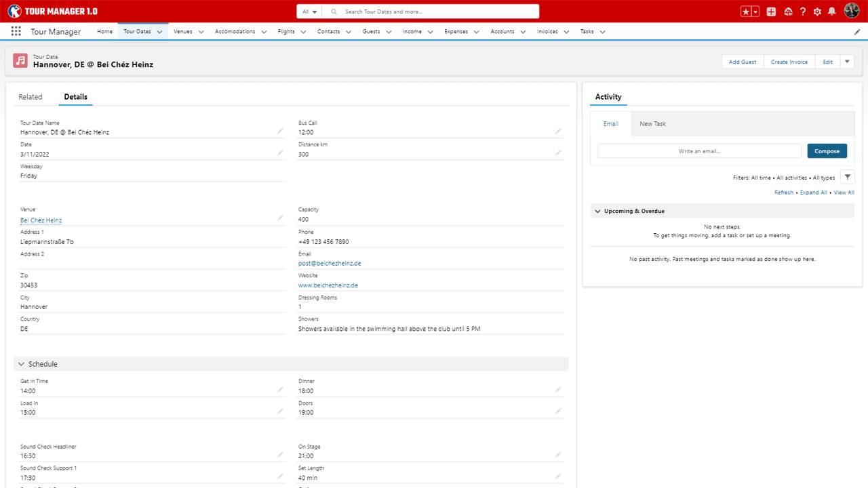Expand the Expenses tab chevron
Viewport: 868px width, 488px height.
pos(477,32)
